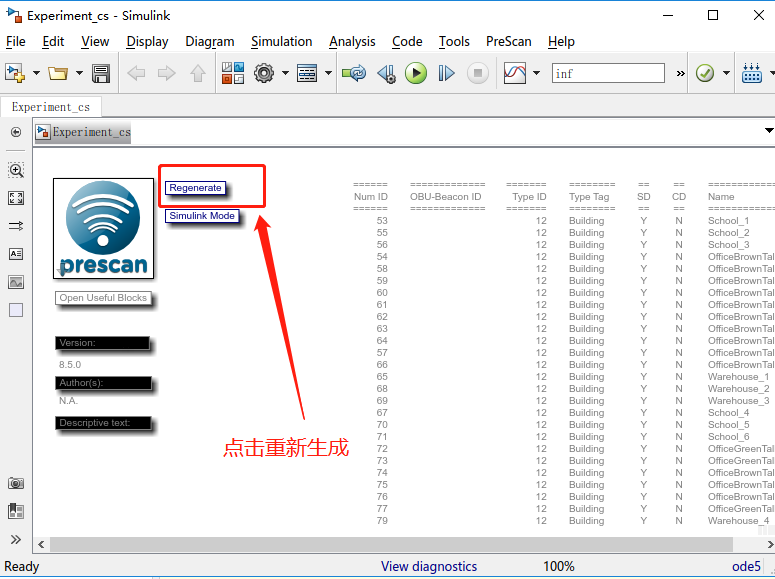
Task: Click the Hide/Show Model Browser icon
Action: tap(16, 132)
